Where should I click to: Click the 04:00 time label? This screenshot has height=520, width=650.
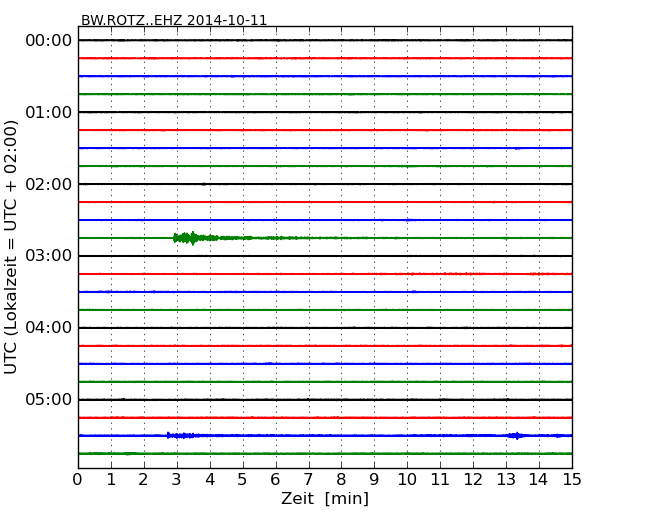coord(49,328)
